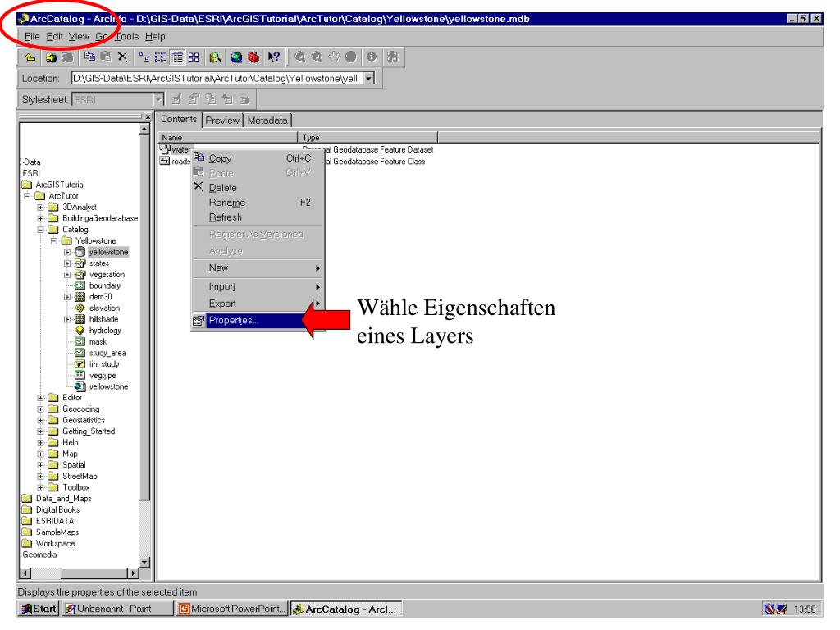This screenshot has width=840, height=630.
Task: Click the Start button on taskbar
Action: (x=38, y=609)
